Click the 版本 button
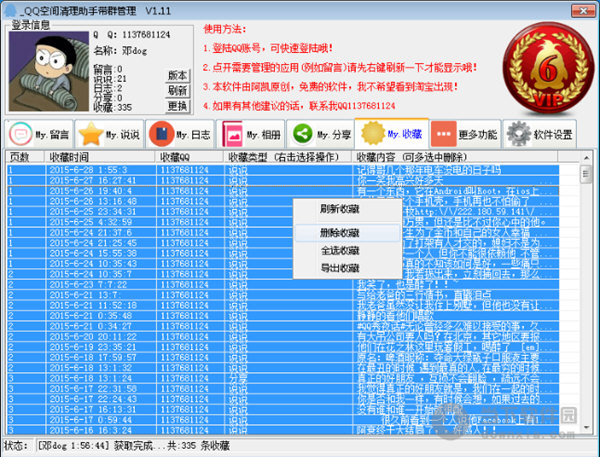 (x=178, y=75)
